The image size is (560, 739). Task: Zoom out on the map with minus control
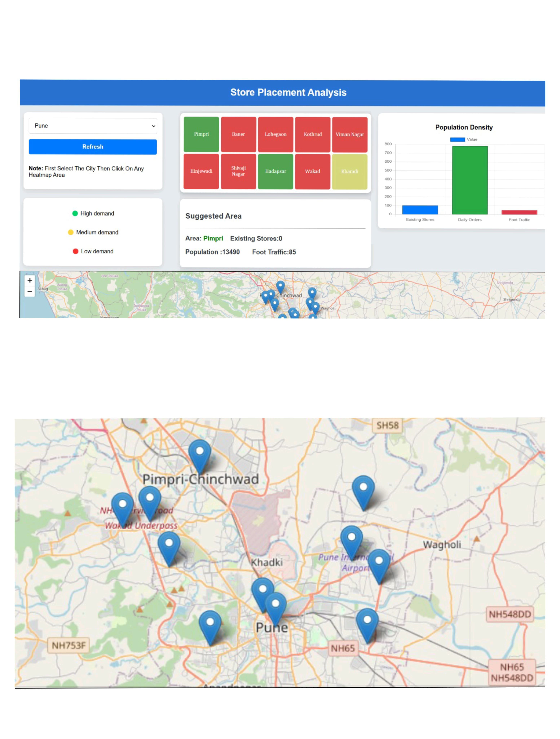tap(29, 292)
